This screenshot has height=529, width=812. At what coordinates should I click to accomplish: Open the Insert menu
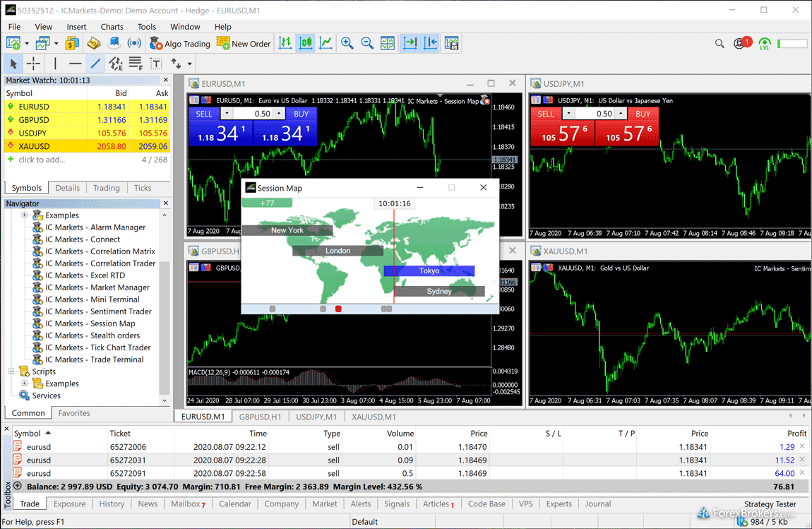(x=76, y=27)
